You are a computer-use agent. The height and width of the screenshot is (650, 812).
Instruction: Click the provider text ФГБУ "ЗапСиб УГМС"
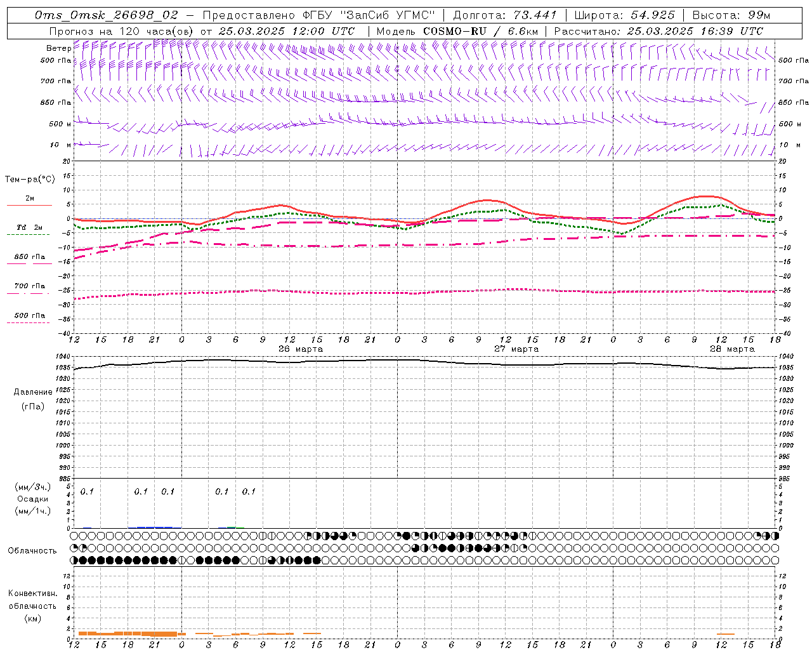(369, 15)
